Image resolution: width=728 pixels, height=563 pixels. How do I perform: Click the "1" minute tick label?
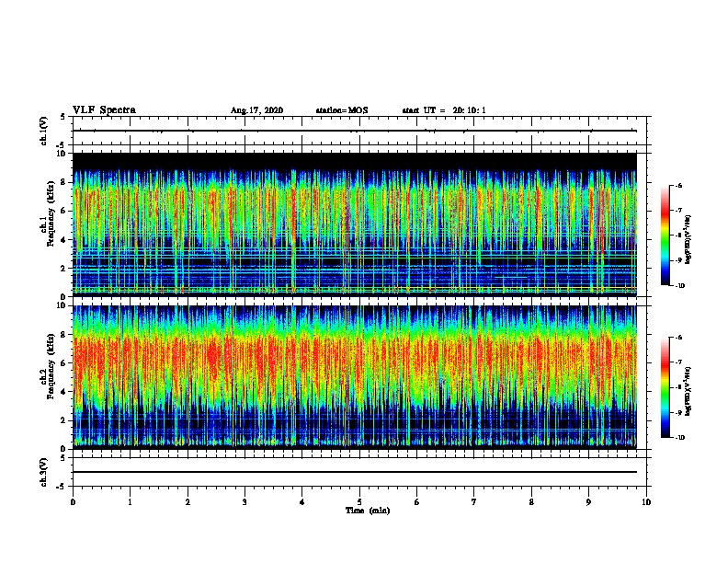131,502
